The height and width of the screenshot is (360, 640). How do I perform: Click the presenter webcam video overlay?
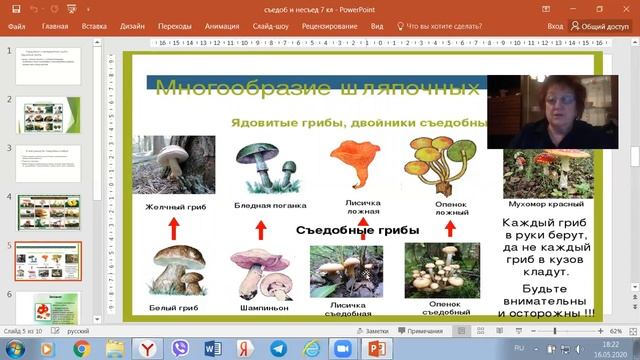coord(553,112)
